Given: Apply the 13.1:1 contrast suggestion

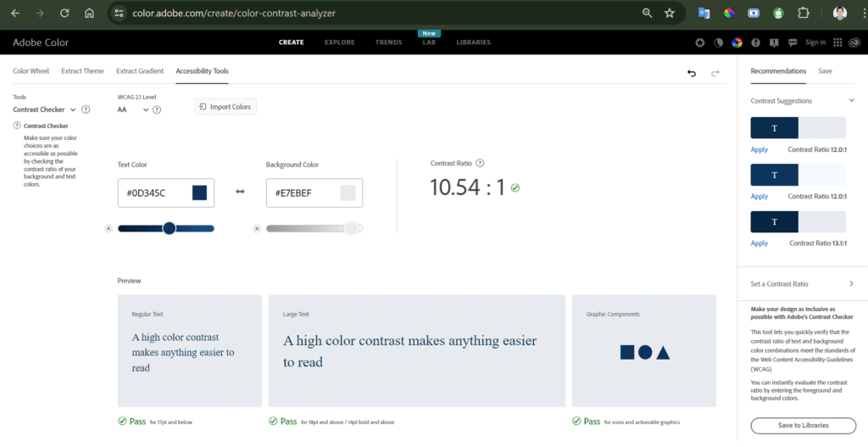Looking at the screenshot, I should pyautogui.click(x=759, y=243).
